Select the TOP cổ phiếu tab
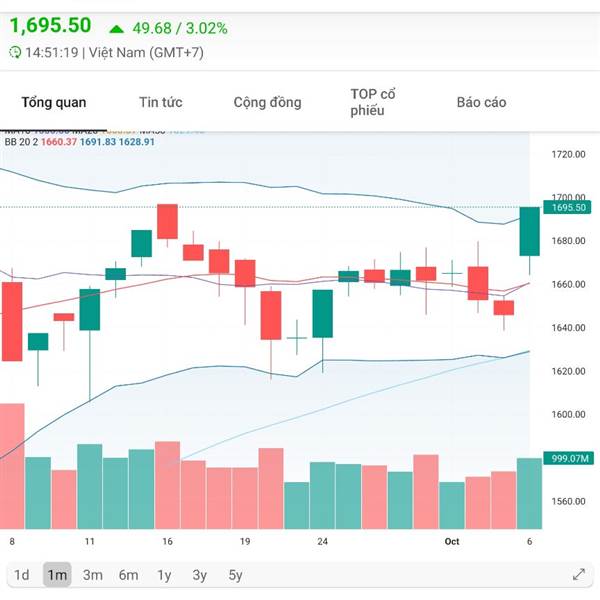The image size is (600, 600). [373, 102]
